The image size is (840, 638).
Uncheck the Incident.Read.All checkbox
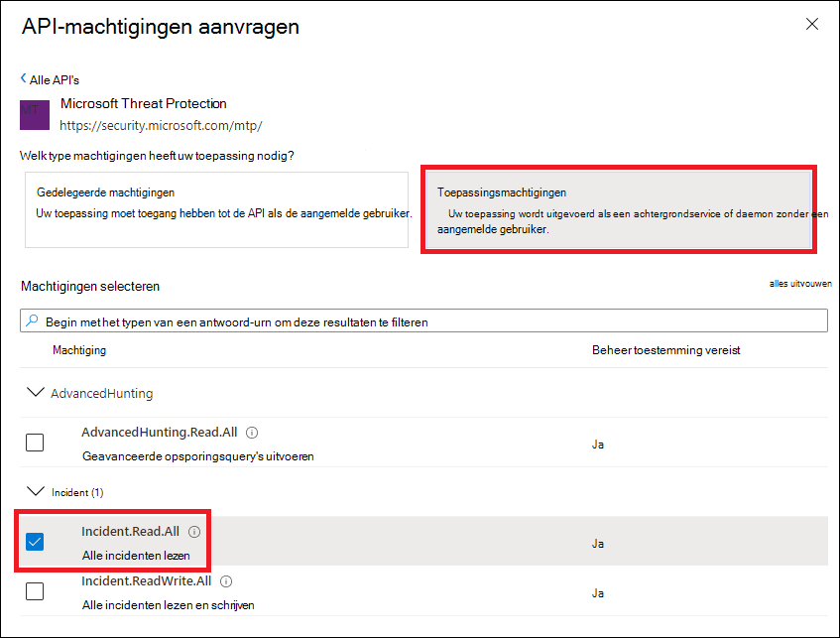coord(35,542)
